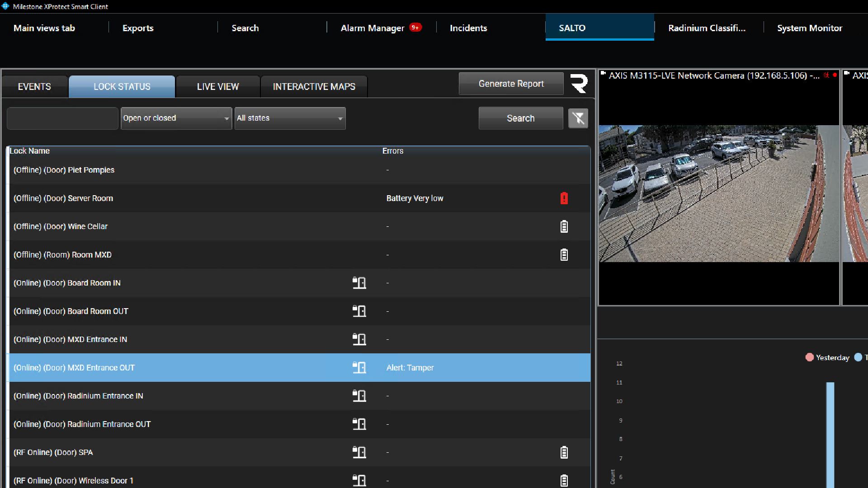868x488 pixels.
Task: Switch to the EVENTS sub-tab
Action: coord(34,87)
